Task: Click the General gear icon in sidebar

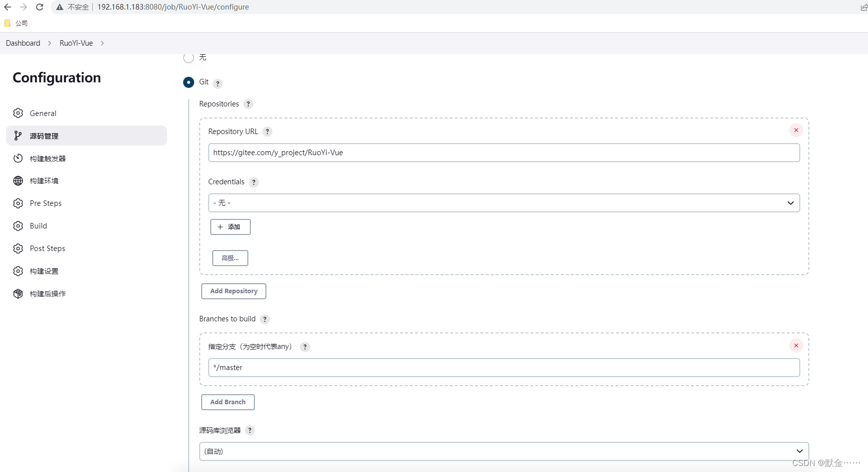Action: [18, 113]
